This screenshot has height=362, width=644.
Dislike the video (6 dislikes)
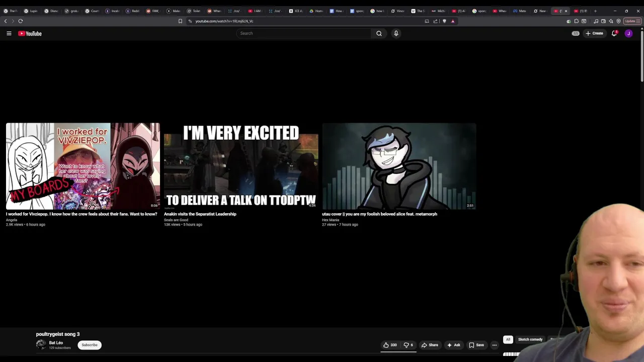point(408,345)
